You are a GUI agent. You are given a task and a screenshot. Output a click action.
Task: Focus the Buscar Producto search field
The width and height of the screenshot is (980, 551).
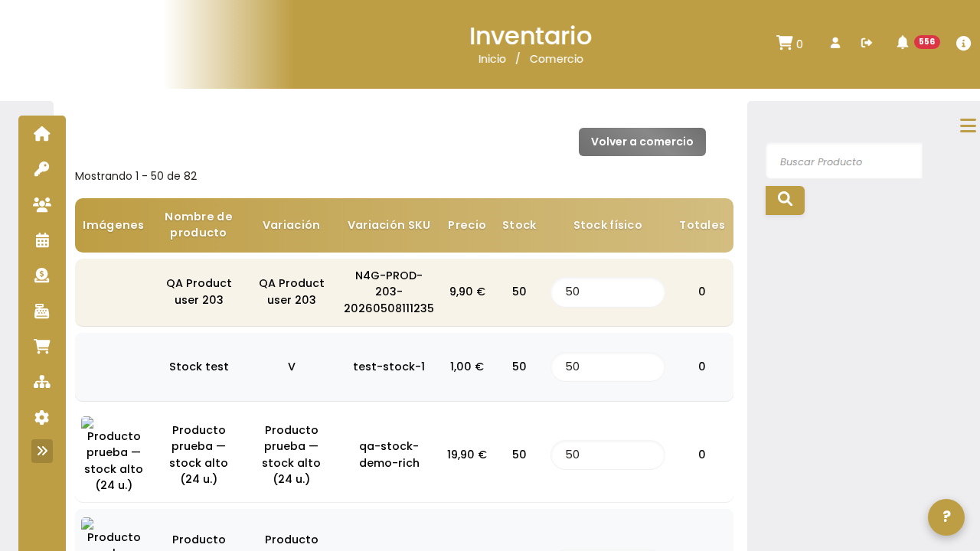tap(844, 161)
